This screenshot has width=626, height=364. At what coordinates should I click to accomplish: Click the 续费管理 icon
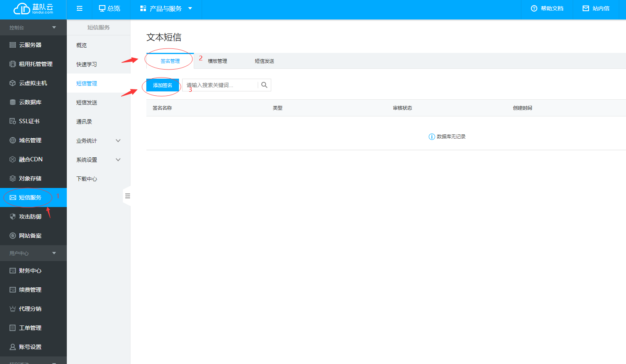[13, 290]
